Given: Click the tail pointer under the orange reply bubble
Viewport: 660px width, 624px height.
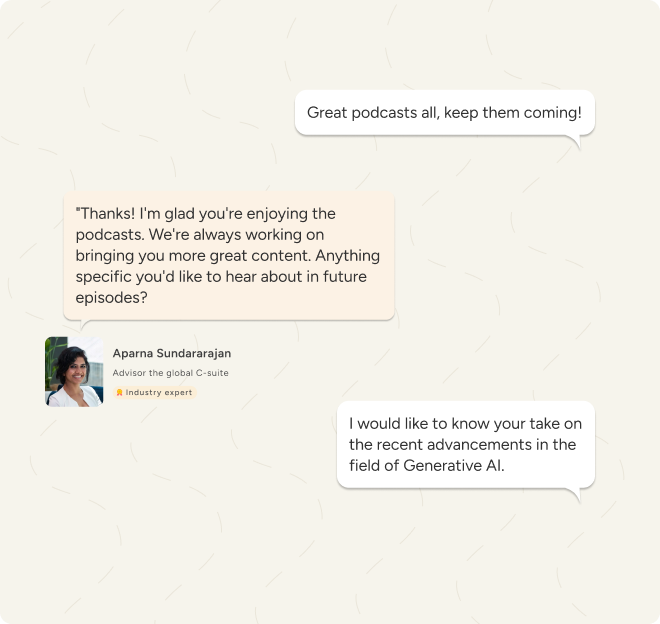Looking at the screenshot, I should pos(85,324).
